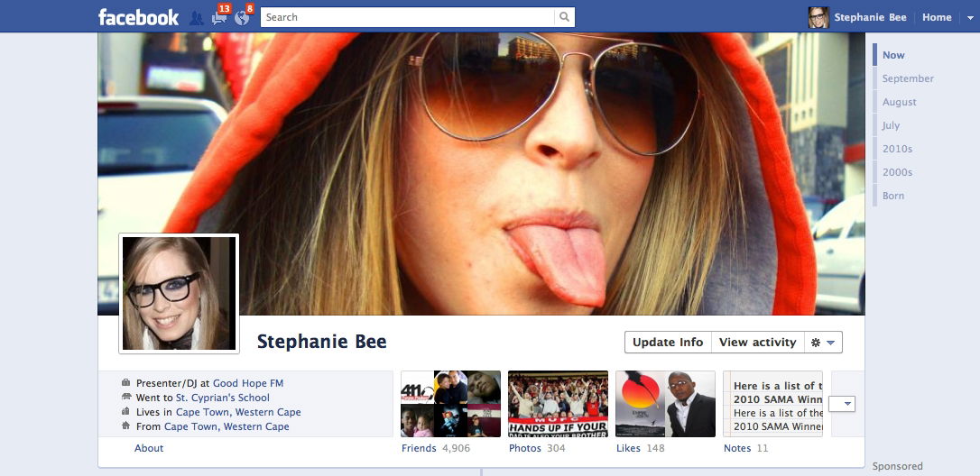Open the globe notifications icon showing 8

pyautogui.click(x=243, y=17)
